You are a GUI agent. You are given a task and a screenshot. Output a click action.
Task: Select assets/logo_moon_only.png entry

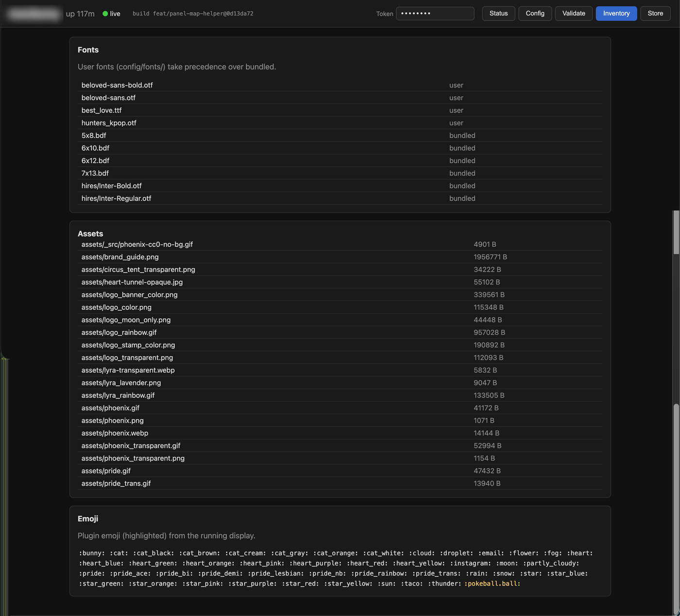pyautogui.click(x=340, y=320)
